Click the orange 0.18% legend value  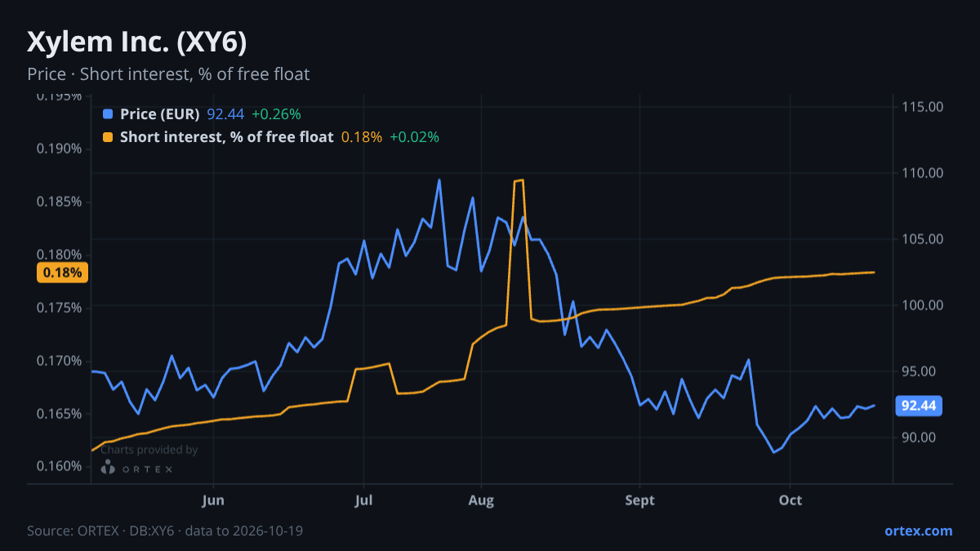361,137
